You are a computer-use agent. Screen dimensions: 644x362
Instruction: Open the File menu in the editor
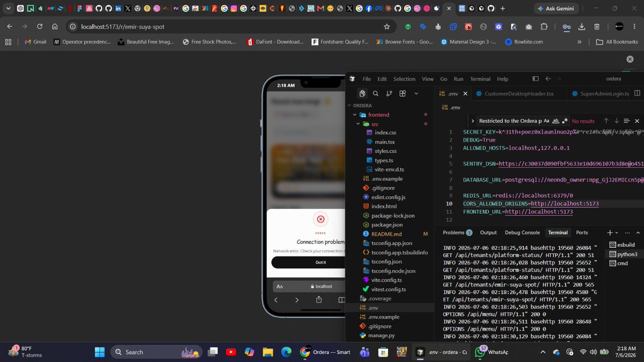[x=367, y=79]
